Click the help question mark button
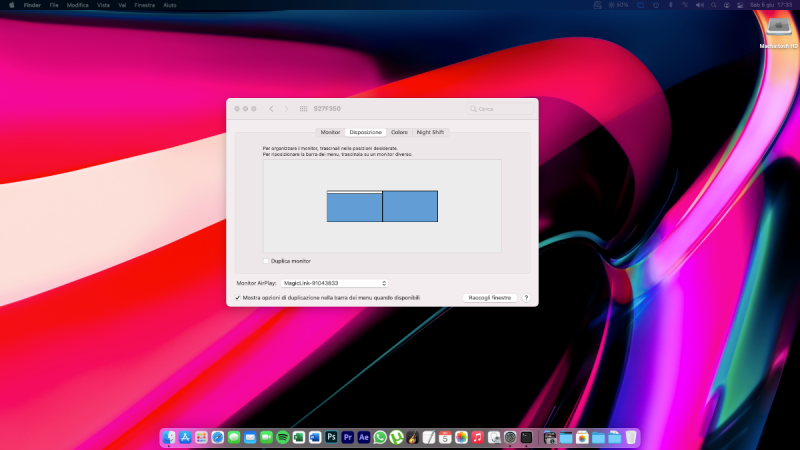The width and height of the screenshot is (800, 450). (x=525, y=298)
